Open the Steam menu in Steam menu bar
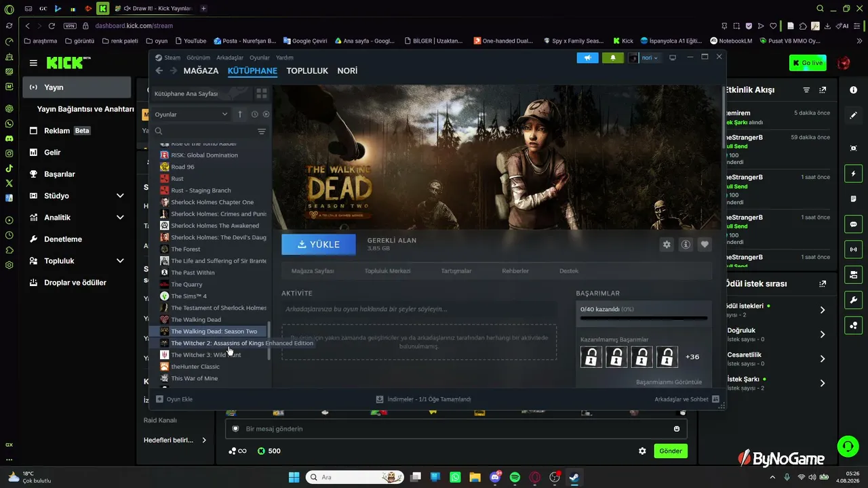Image resolution: width=868 pixels, height=488 pixels. coord(172,58)
